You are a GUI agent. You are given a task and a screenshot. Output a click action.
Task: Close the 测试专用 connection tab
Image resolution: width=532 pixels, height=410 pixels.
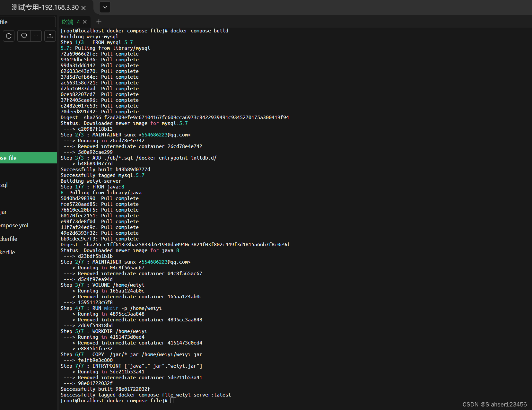[83, 8]
